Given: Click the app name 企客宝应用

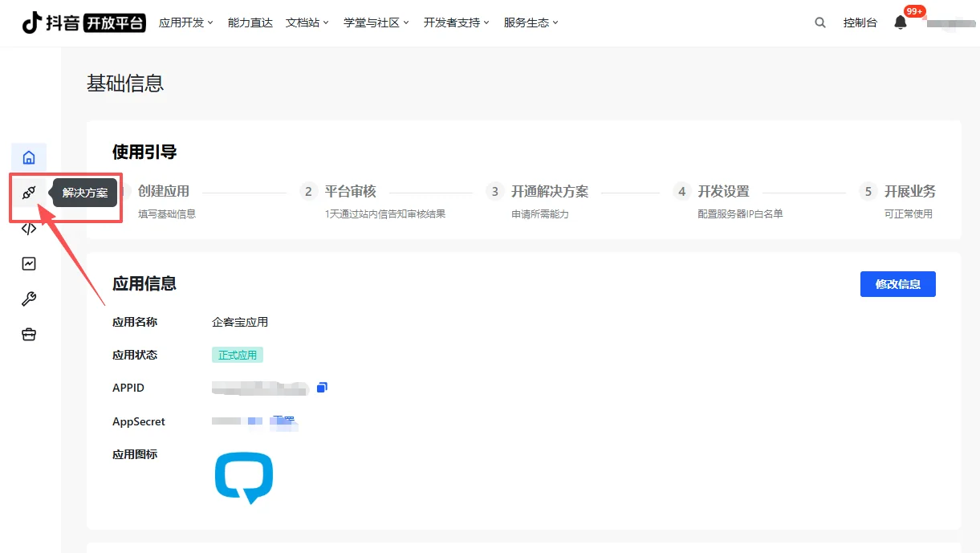Looking at the screenshot, I should tap(240, 322).
